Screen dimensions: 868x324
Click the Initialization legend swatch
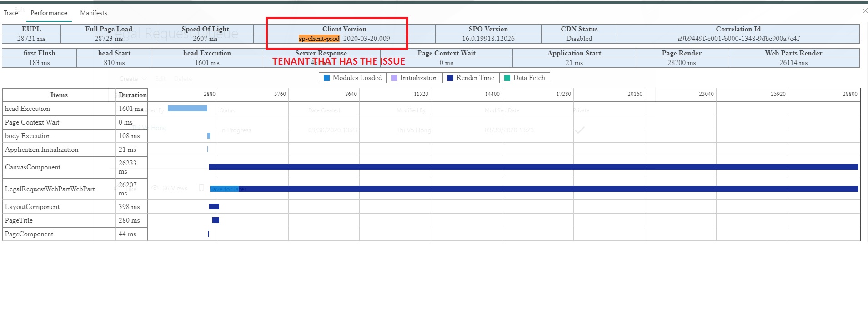click(x=394, y=78)
